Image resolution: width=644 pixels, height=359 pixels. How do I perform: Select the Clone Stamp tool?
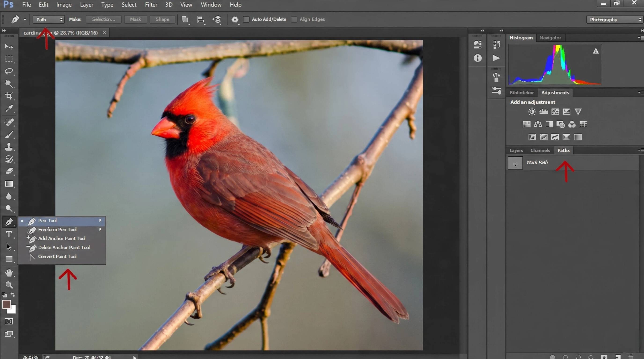pyautogui.click(x=9, y=147)
